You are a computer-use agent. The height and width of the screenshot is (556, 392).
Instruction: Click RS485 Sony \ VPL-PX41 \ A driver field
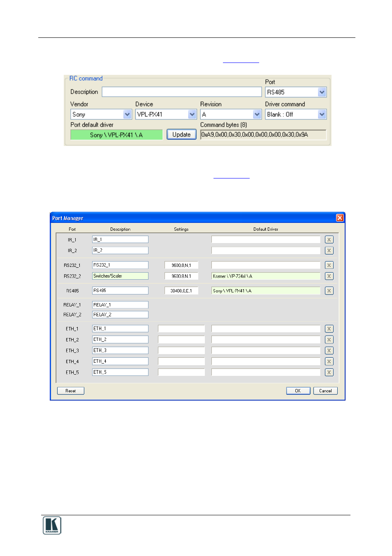(x=266, y=290)
